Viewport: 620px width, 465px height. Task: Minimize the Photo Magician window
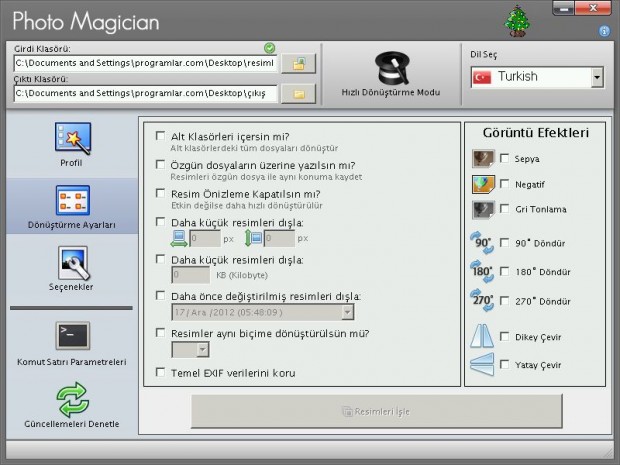coord(563,8)
